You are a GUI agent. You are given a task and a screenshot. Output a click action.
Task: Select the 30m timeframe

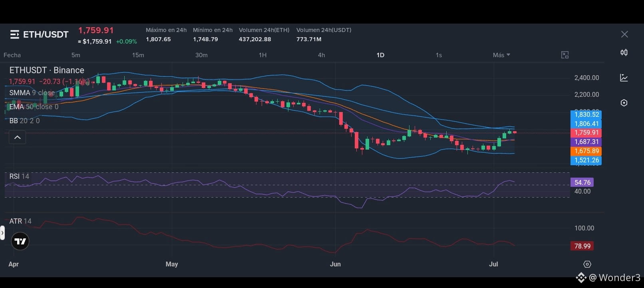201,55
